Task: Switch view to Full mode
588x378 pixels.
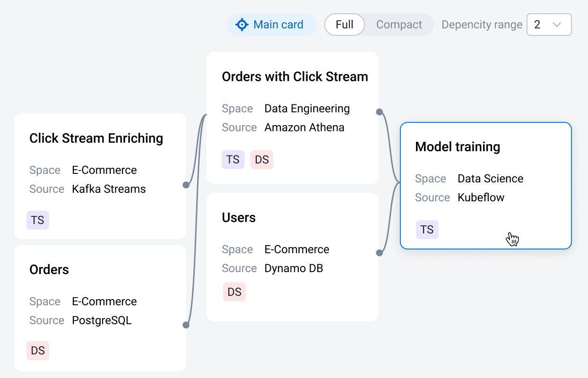Action: [x=345, y=25]
